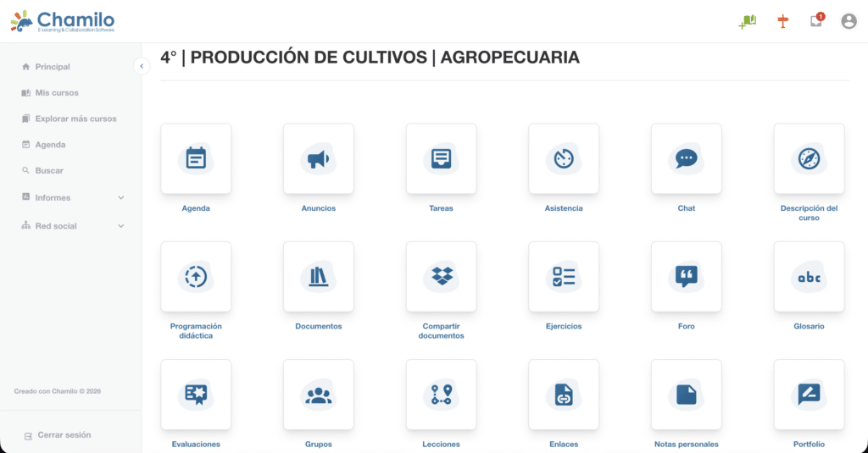Click the course title PRODUCCIÓN DE CULTIVOS heading
This screenshot has height=453, width=868.
click(x=370, y=57)
